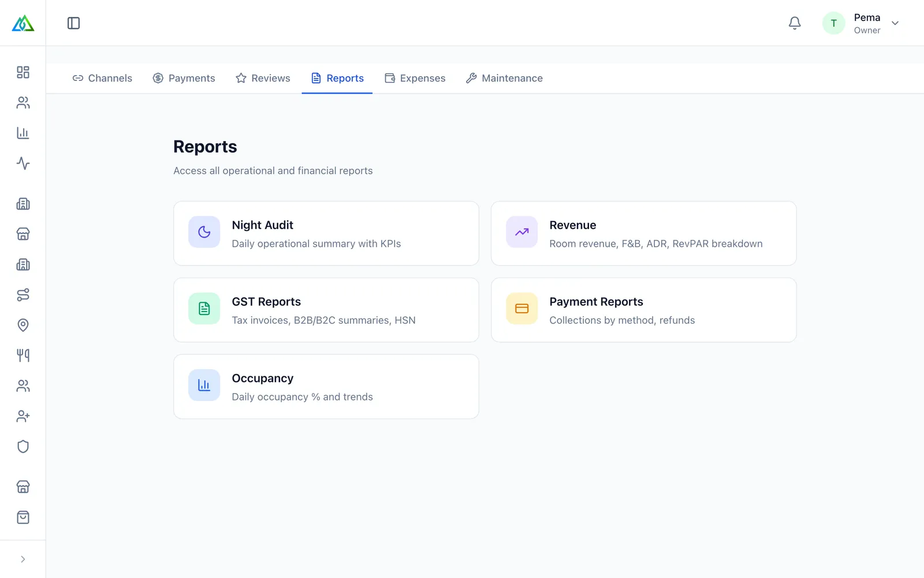Viewport: 924px width, 578px height.
Task: Switch to the Channels tab
Action: [x=102, y=78]
